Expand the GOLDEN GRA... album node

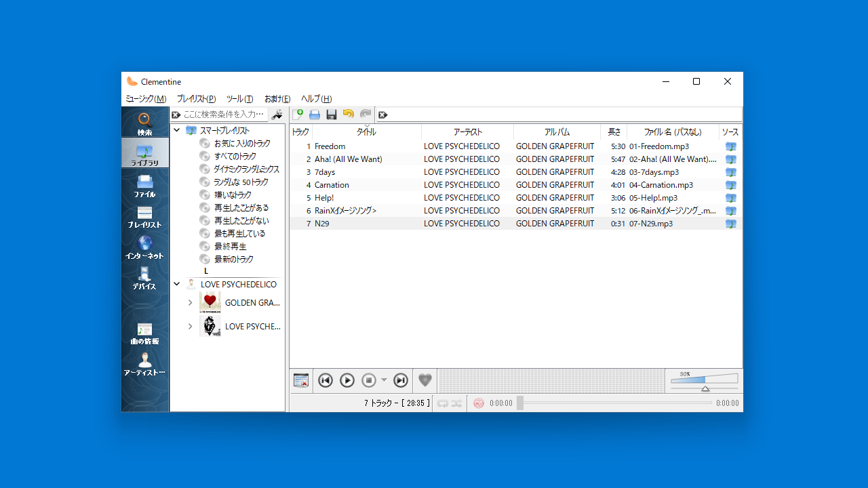[x=191, y=303]
